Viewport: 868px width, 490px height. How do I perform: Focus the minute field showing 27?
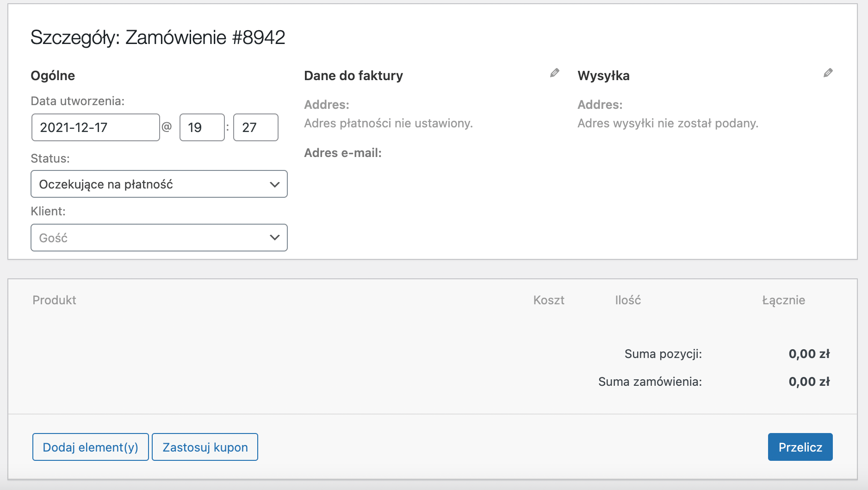256,127
